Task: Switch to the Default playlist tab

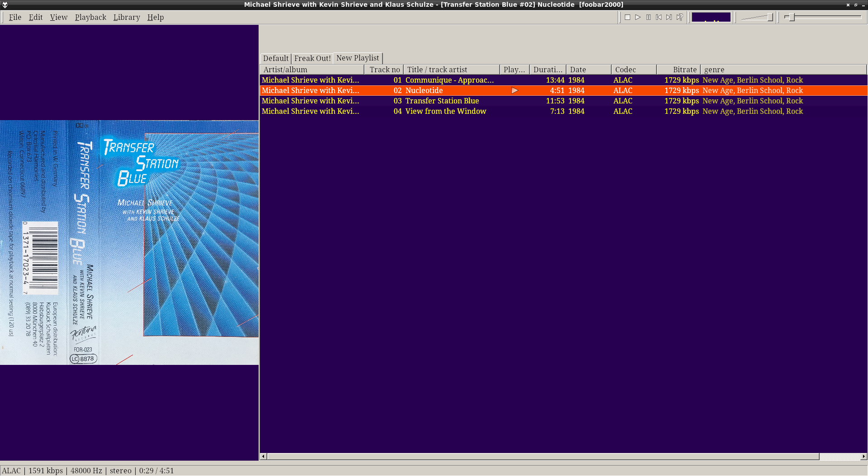Action: 276,58
